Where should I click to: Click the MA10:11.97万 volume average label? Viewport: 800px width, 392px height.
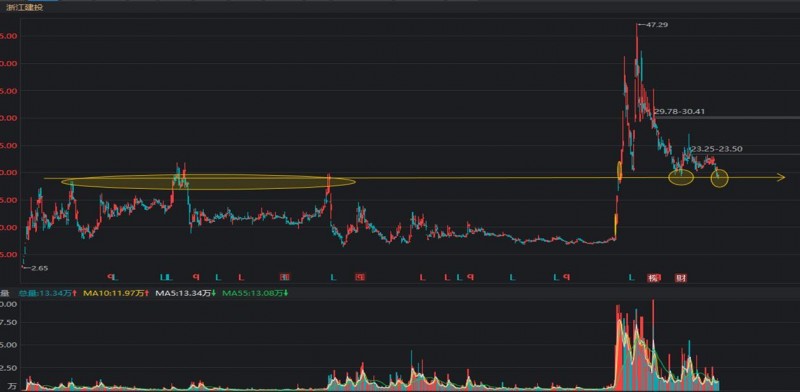[x=116, y=293]
